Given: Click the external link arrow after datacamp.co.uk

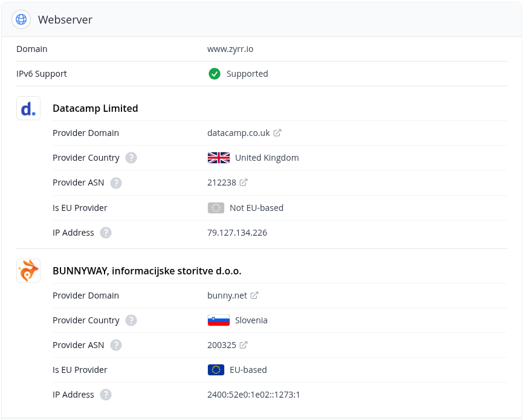Looking at the screenshot, I should coord(277,132).
